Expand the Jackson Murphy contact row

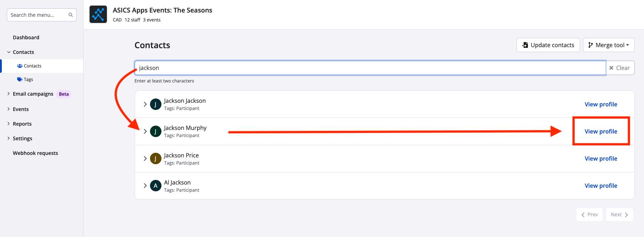click(145, 131)
